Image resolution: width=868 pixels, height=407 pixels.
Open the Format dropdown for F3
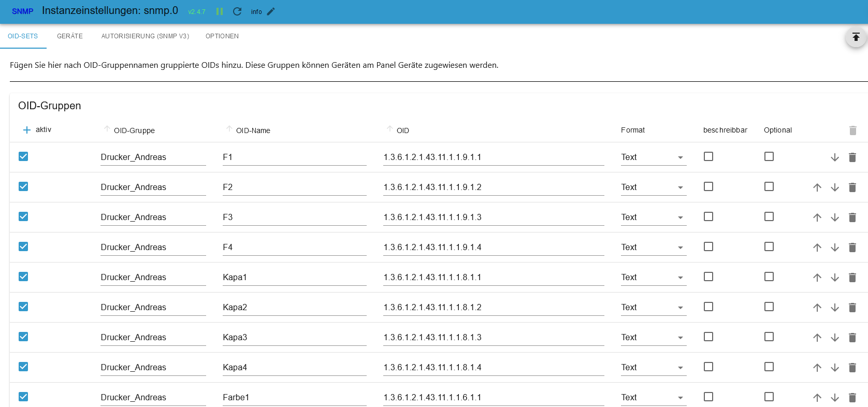pos(654,217)
